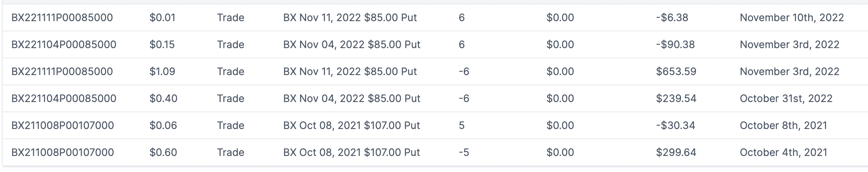Select the $0.60 price cell
Screen dimensions: 868x172
click(x=163, y=152)
